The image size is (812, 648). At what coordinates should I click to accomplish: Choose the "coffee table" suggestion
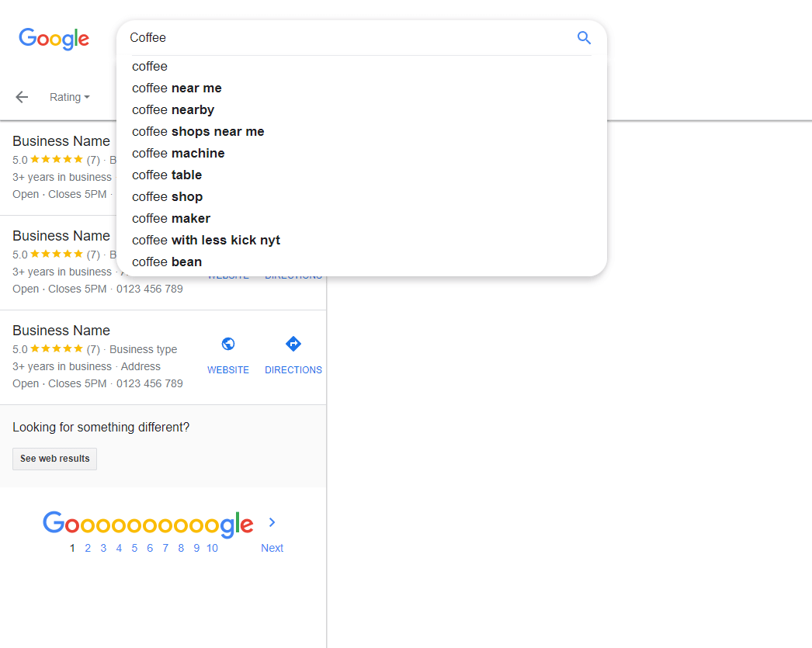[x=362, y=175]
